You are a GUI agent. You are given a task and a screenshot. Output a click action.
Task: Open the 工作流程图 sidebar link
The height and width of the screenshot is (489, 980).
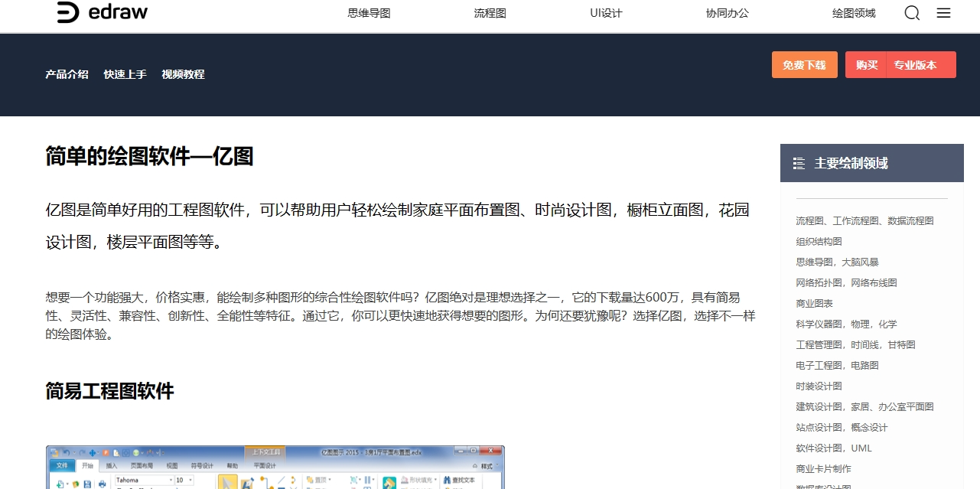(855, 220)
